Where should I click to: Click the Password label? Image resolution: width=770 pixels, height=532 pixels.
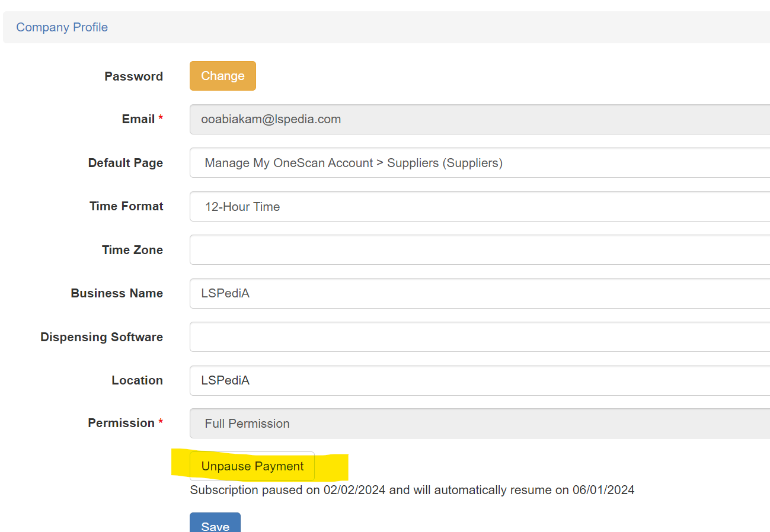pyautogui.click(x=133, y=76)
